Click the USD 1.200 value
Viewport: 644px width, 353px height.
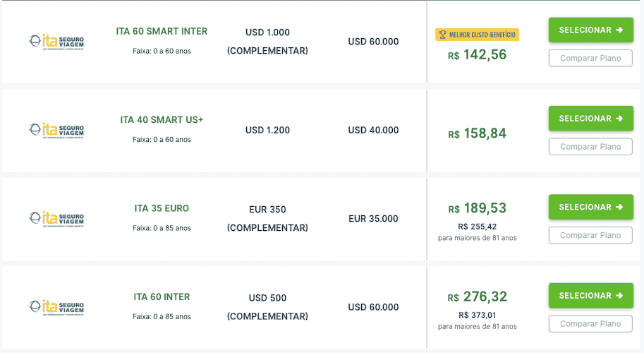click(267, 131)
